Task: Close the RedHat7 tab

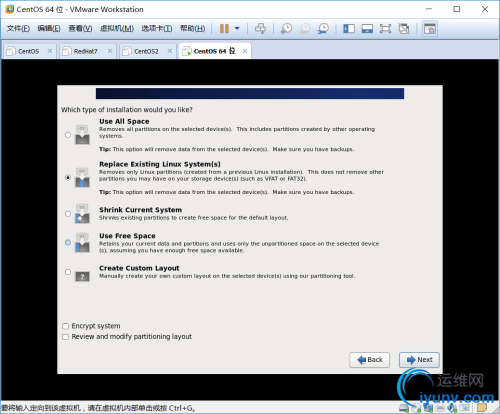Action: point(110,51)
